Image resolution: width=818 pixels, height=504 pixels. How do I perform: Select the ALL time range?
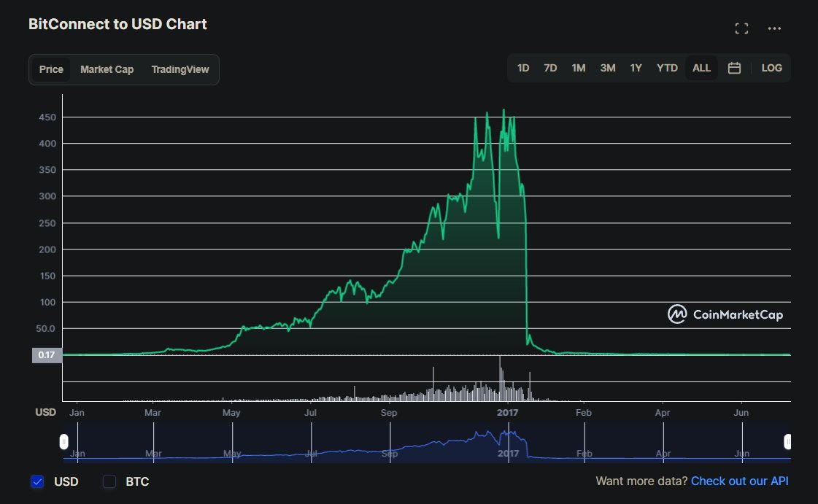tap(701, 69)
